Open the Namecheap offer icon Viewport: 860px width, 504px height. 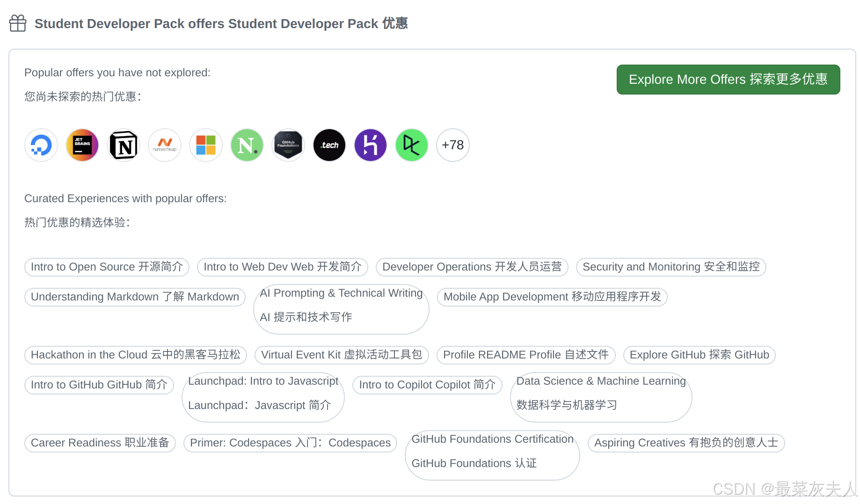click(165, 145)
